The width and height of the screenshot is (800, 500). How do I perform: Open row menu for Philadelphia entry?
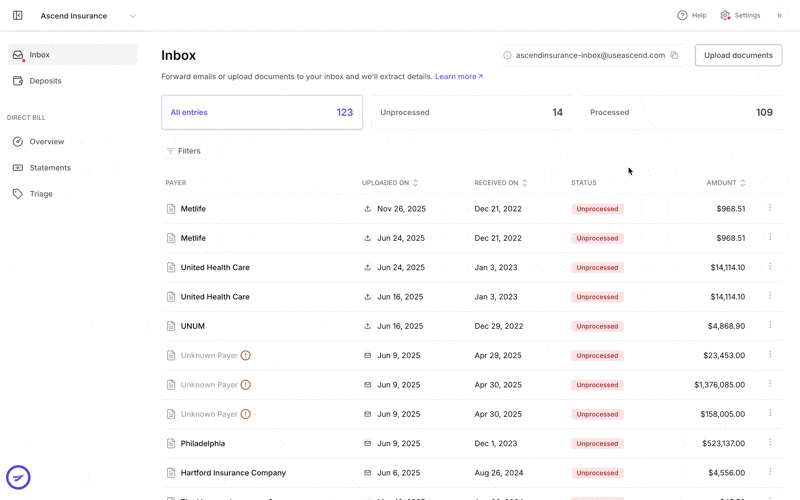[770, 443]
